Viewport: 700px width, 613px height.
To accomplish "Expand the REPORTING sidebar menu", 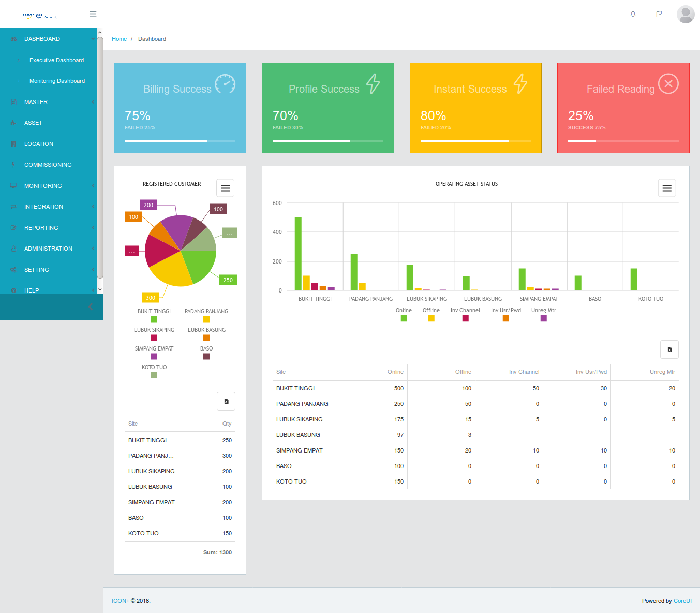I will [x=41, y=228].
